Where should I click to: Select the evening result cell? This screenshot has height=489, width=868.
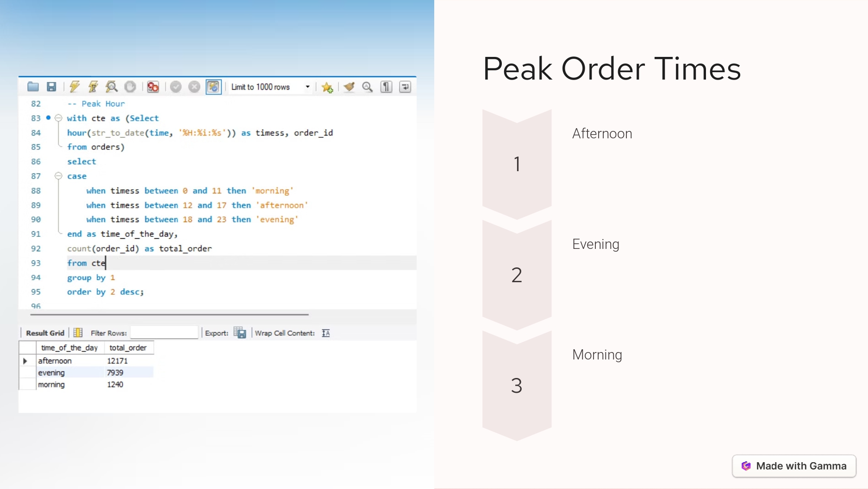pos(70,372)
